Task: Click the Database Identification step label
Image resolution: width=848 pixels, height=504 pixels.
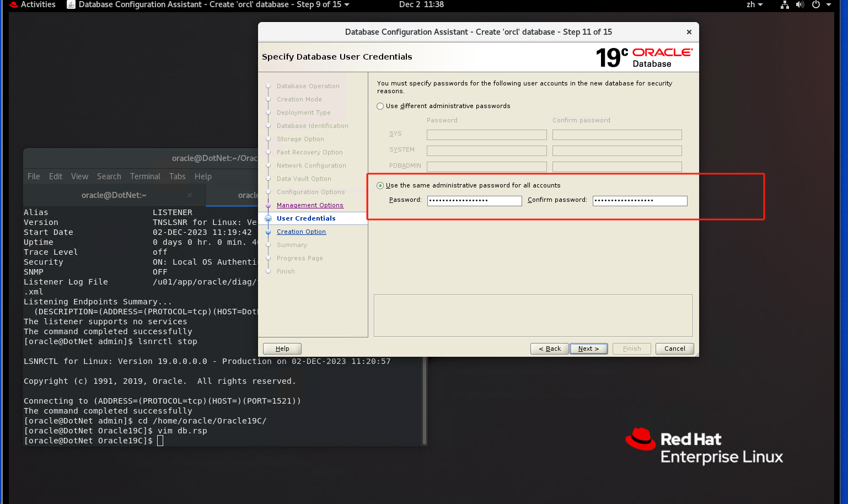Action: tap(313, 126)
